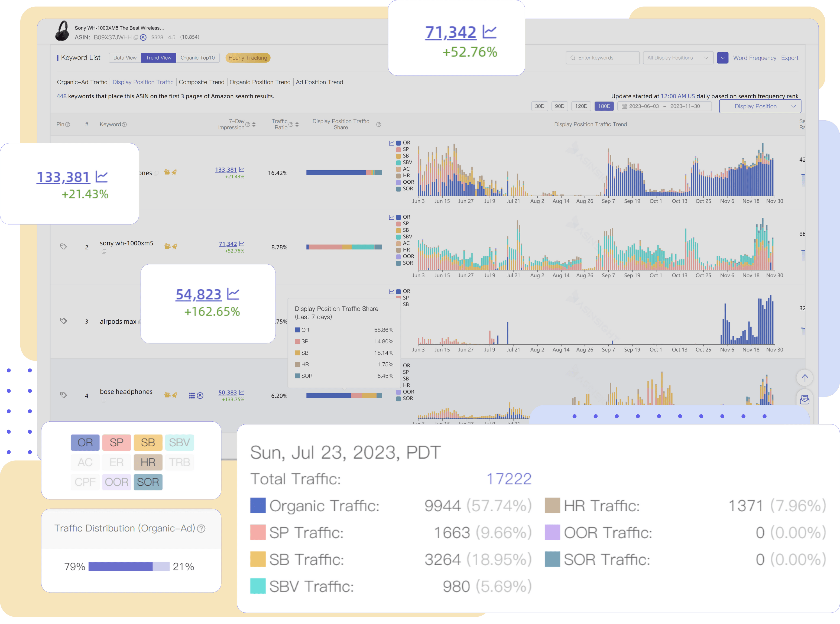Open the Display Position dropdown
The width and height of the screenshot is (840, 624).
pyautogui.click(x=760, y=106)
